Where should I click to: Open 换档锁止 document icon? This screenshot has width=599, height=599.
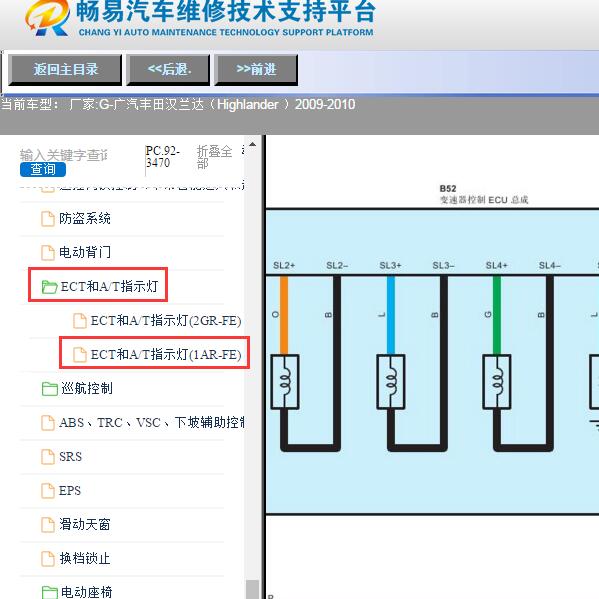(48, 559)
